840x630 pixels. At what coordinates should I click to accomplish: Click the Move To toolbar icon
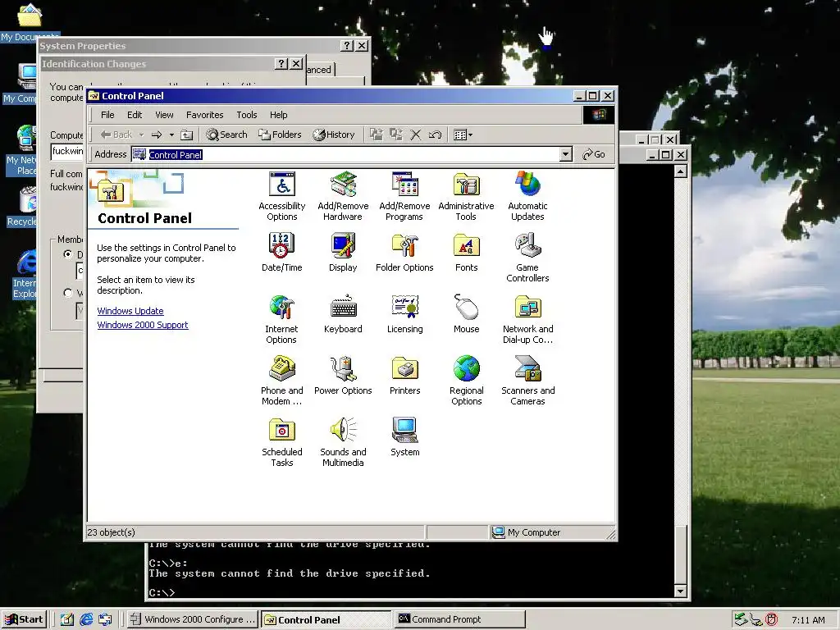click(377, 135)
